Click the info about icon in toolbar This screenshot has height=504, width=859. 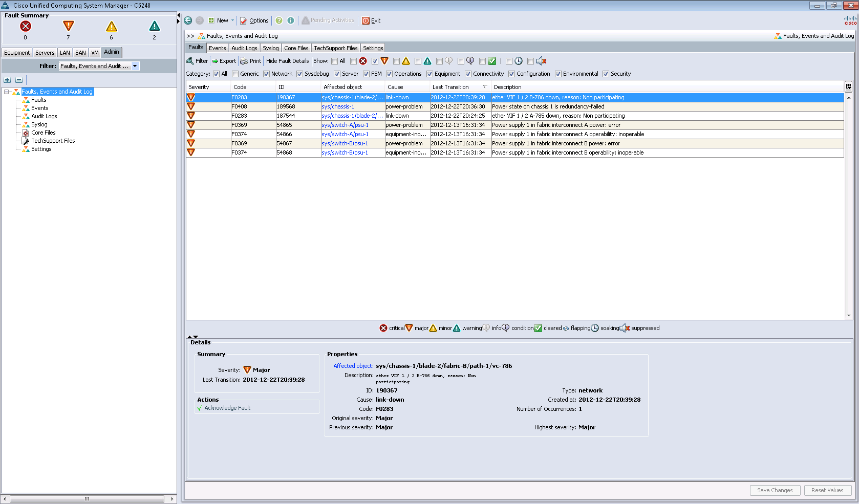point(291,20)
